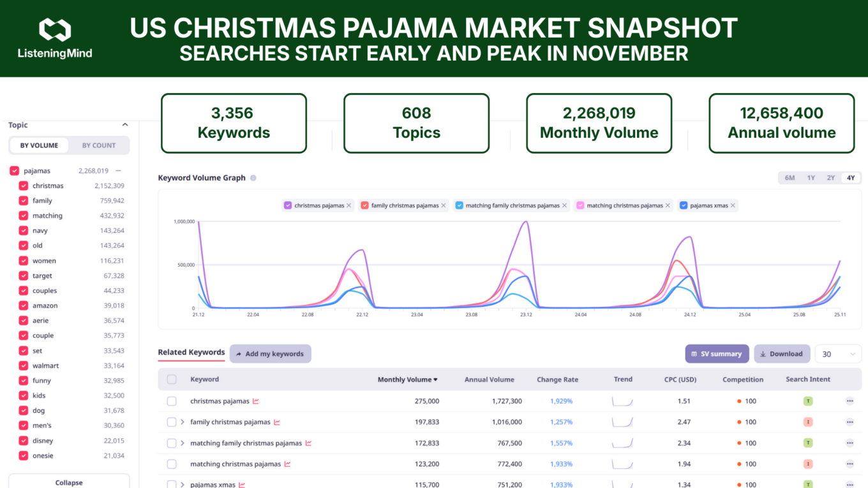Switch topic view to BY COUNT
868x488 pixels.
coord(99,145)
